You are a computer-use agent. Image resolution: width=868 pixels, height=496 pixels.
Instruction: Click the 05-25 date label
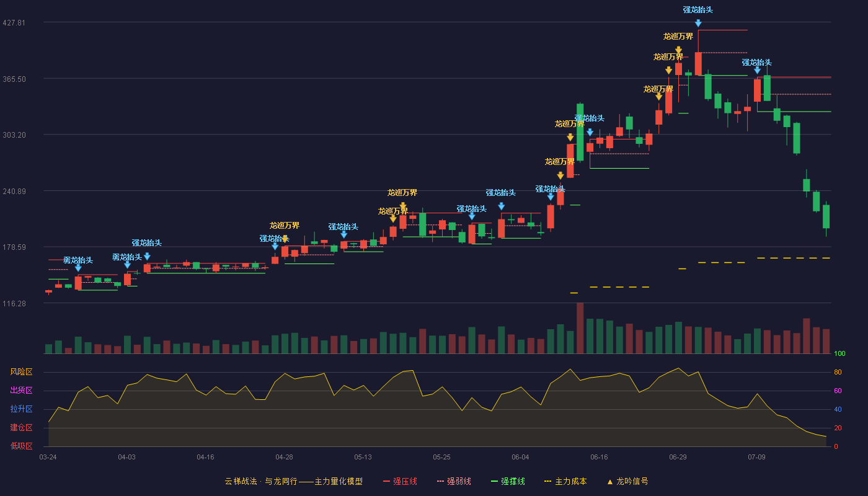441,457
